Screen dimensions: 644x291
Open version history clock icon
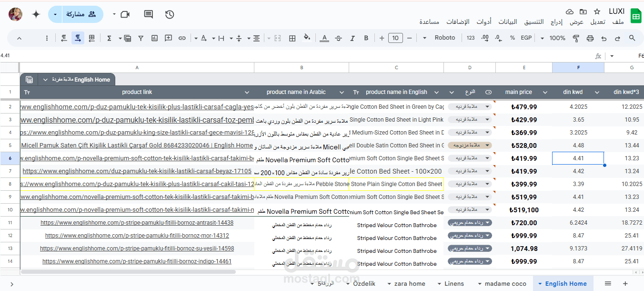pyautogui.click(x=170, y=14)
